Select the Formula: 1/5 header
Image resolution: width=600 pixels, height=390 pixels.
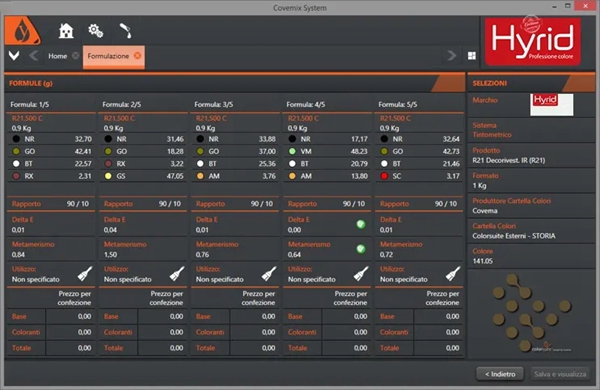click(29, 104)
